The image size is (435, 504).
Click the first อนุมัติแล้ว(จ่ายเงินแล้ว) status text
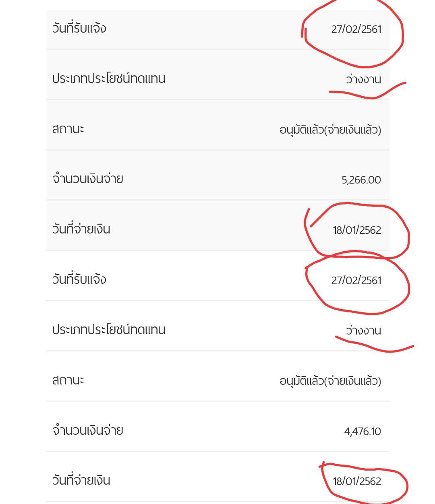[330, 130]
